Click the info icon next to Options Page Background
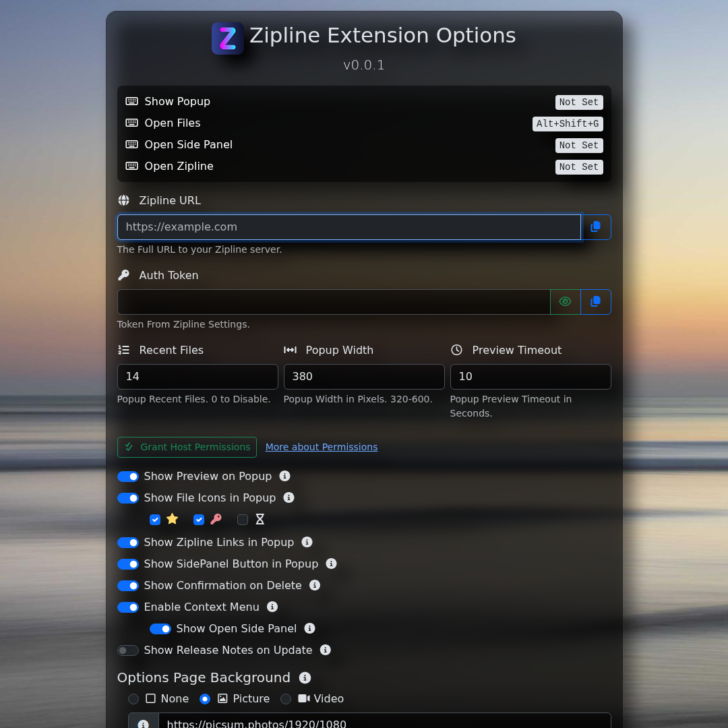 click(305, 677)
